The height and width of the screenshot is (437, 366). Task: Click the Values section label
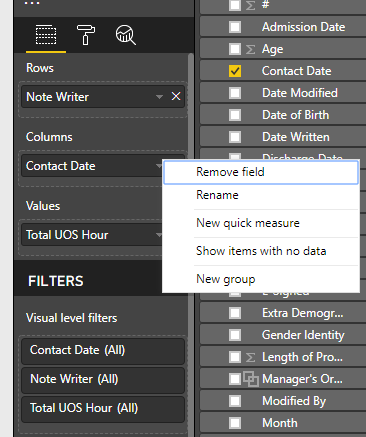coord(43,206)
